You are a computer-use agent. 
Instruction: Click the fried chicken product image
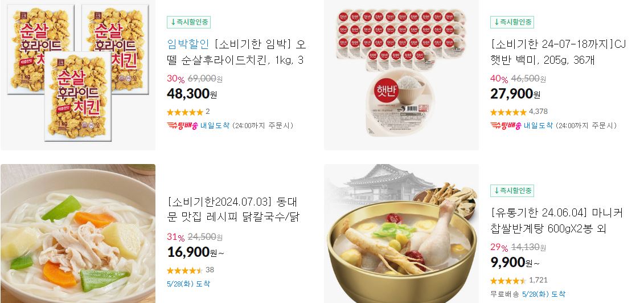point(77,75)
